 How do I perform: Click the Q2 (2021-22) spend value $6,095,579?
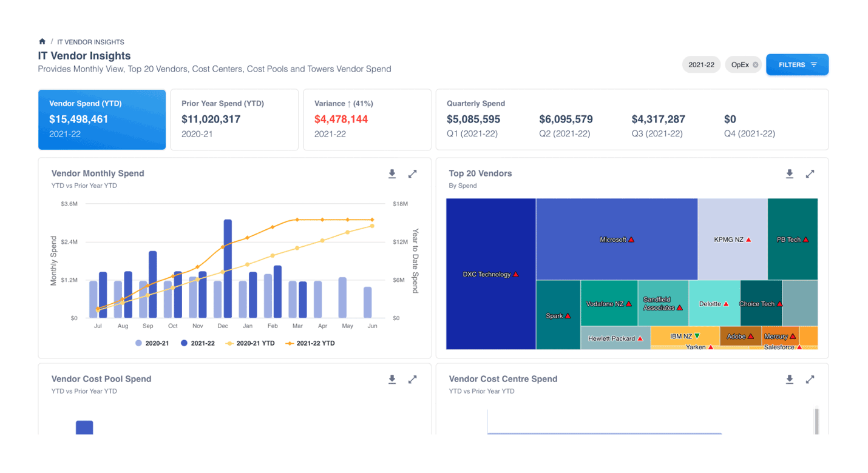tap(566, 119)
